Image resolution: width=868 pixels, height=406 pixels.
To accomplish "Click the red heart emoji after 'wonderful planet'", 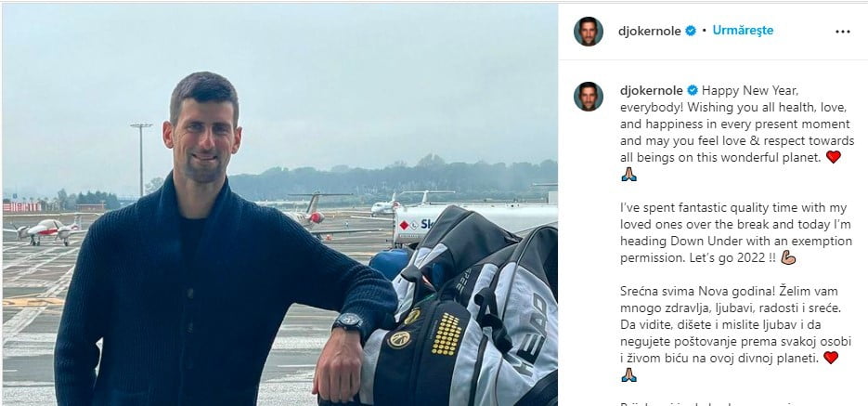I will click(x=833, y=157).
